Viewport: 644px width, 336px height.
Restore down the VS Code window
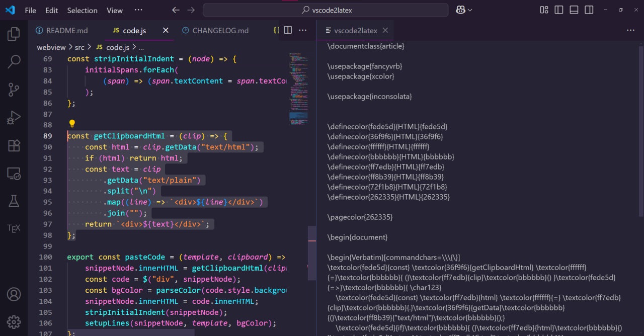click(x=621, y=10)
